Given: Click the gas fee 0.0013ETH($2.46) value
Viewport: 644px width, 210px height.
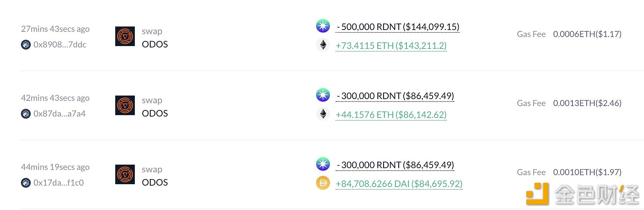Looking at the screenshot, I should coord(587,103).
